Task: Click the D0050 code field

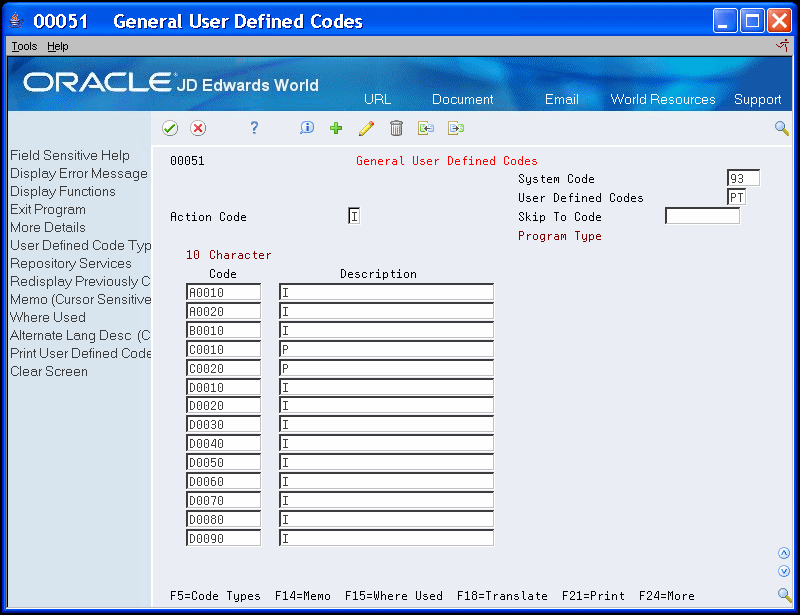Action: click(x=223, y=462)
